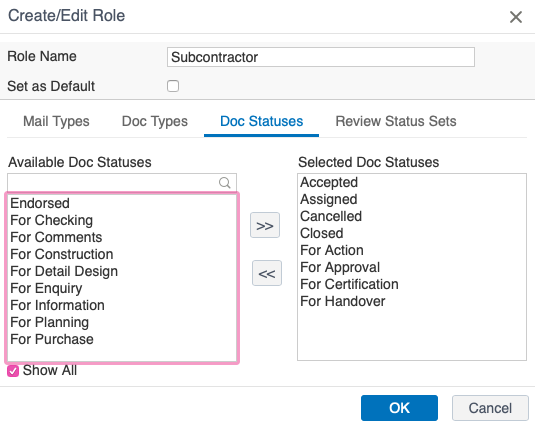Move selection right with the >> button

[265, 225]
